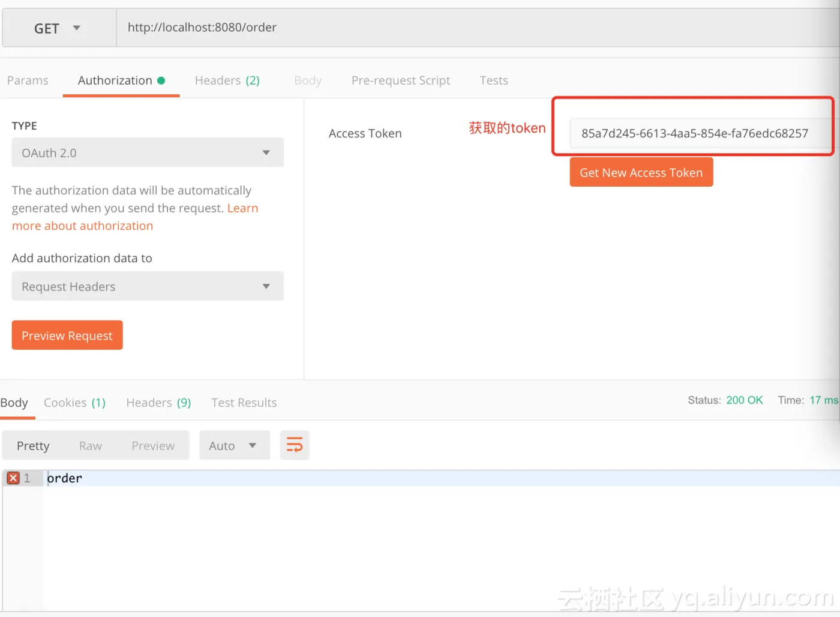Click the response text 'order'
Image resolution: width=840 pixels, height=617 pixels.
tap(65, 478)
